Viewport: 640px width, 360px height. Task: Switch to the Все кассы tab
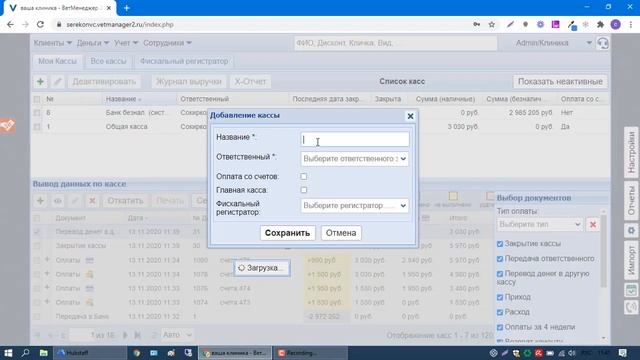[108, 61]
